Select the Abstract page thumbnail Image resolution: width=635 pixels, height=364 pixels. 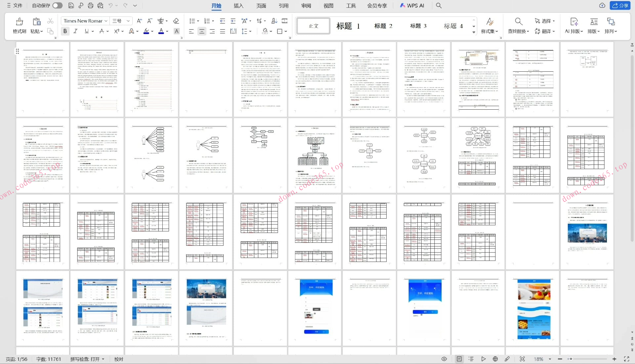pos(97,79)
